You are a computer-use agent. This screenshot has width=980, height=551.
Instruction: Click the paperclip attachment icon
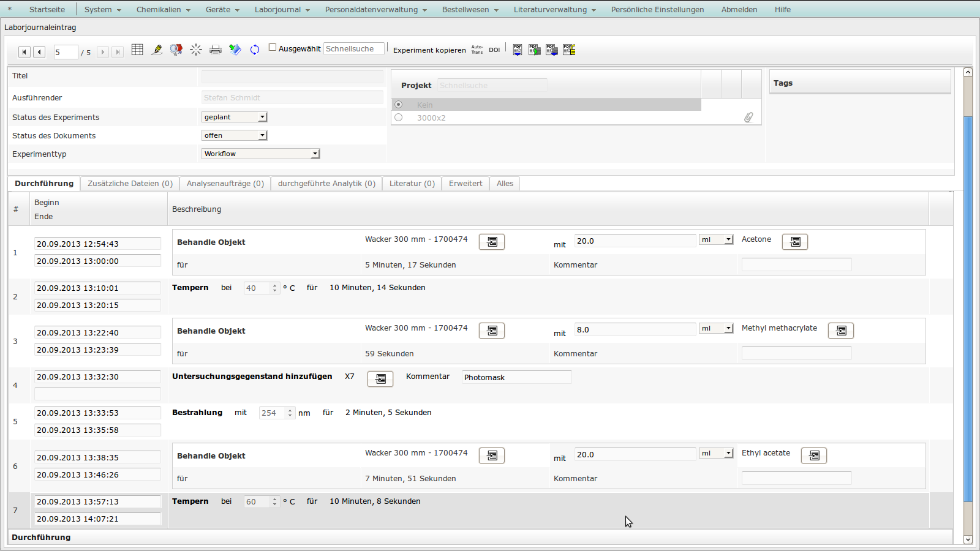748,117
